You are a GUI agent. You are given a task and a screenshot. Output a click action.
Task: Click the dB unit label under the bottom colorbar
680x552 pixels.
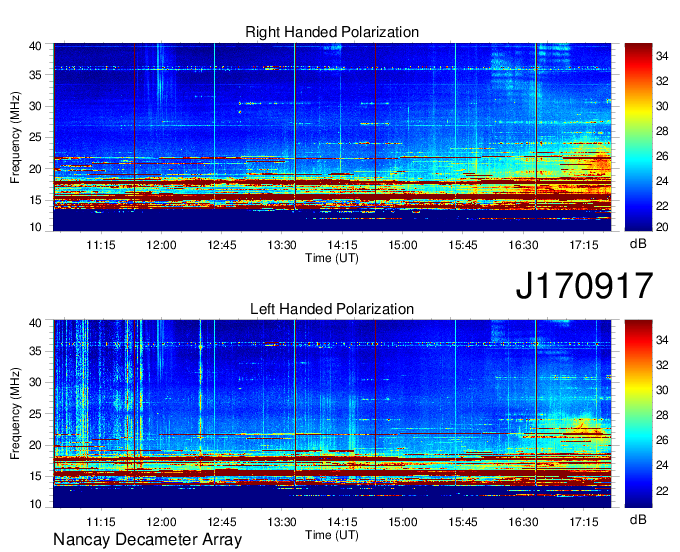(x=638, y=519)
